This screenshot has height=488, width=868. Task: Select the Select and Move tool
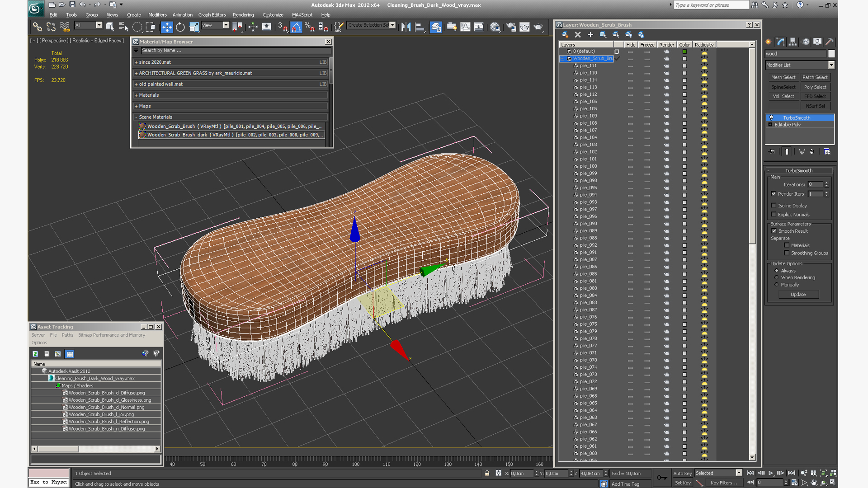(167, 27)
